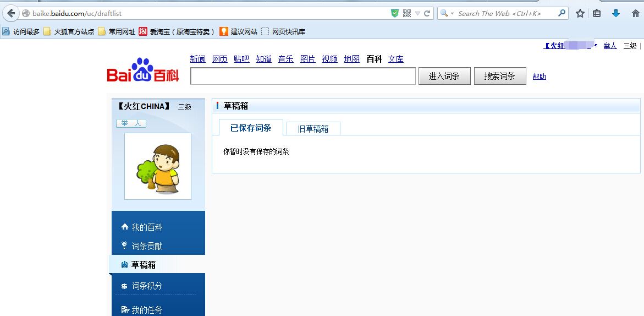Click the user avatar picture
This screenshot has width=644, height=316.
[158, 166]
